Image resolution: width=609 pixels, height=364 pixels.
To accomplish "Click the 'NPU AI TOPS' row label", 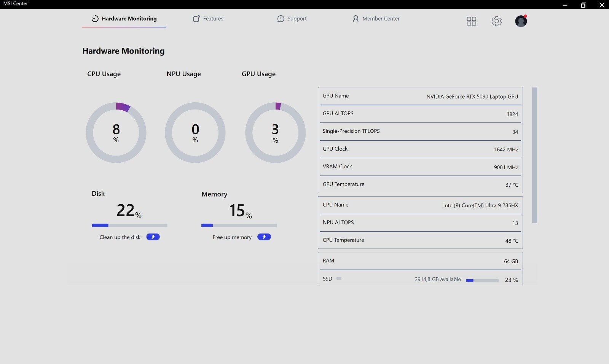I will [338, 222].
